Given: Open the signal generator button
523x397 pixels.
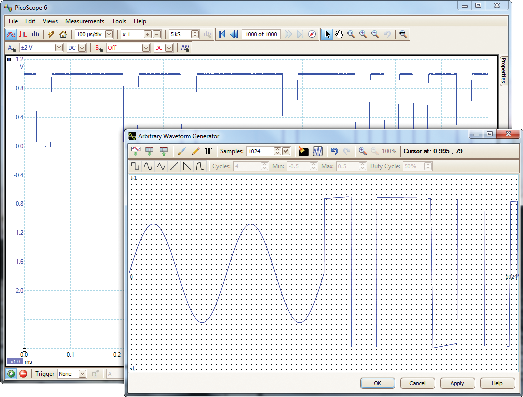Looking at the screenshot, I should click(x=185, y=48).
